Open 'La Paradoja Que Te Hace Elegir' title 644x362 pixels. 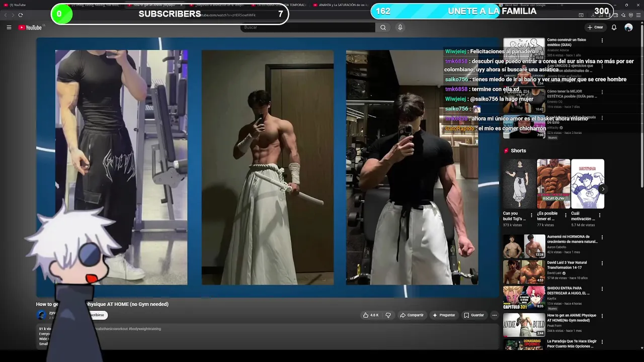tap(572, 343)
